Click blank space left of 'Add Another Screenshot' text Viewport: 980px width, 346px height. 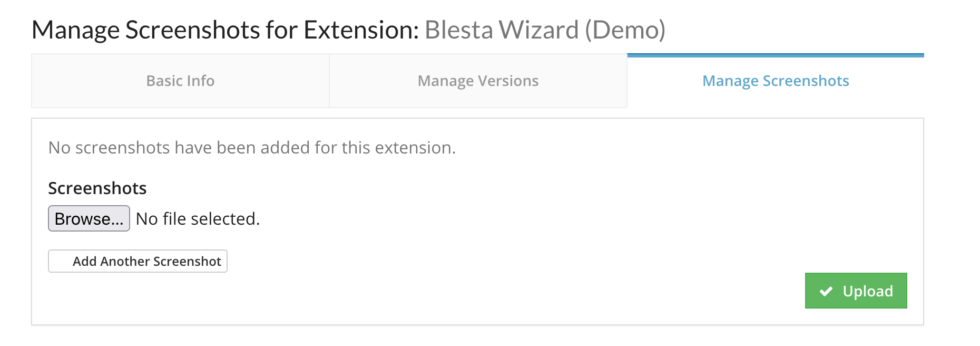coord(60,261)
